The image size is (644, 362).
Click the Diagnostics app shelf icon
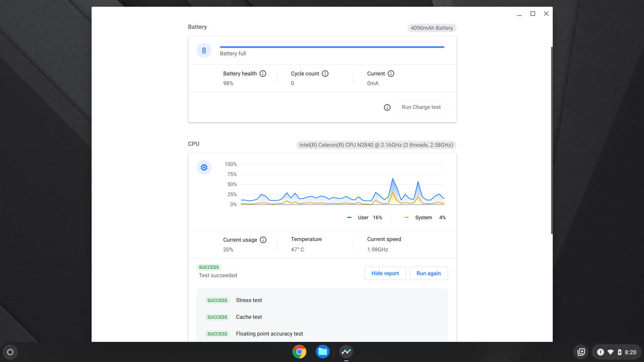(x=346, y=352)
